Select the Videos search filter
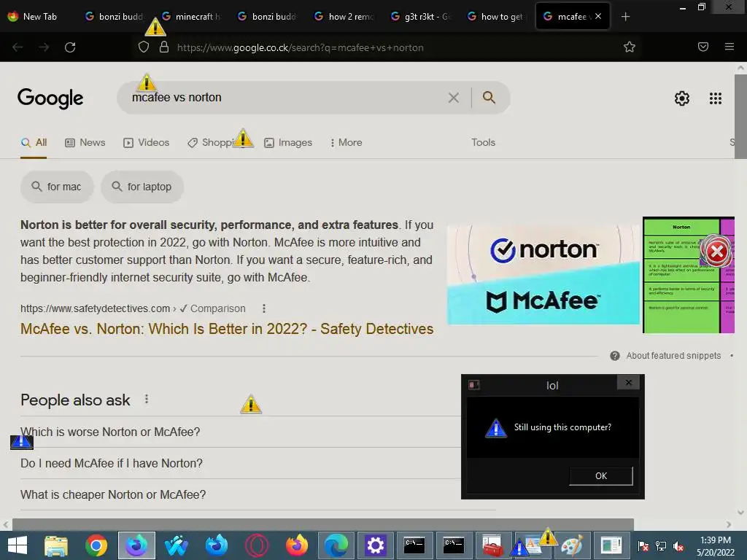 point(146,142)
